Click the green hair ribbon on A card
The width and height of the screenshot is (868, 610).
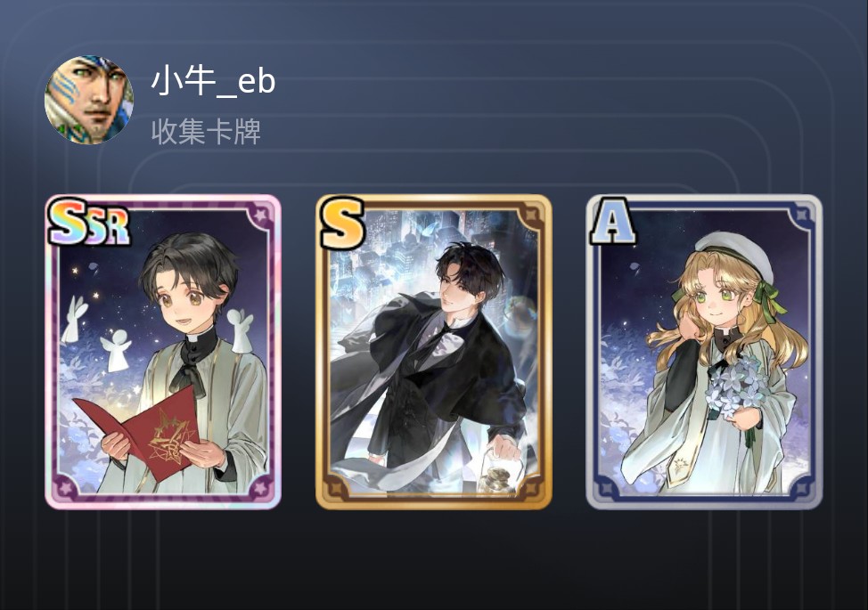[769, 300]
